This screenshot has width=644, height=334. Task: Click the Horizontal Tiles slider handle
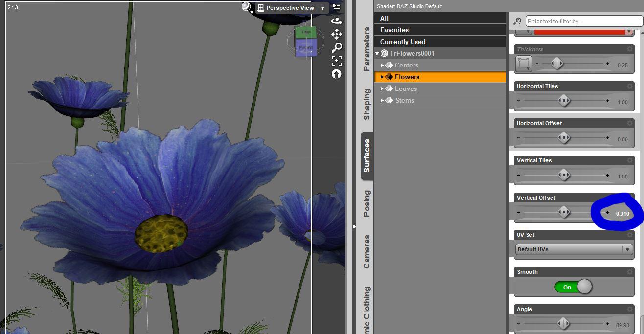[564, 101]
